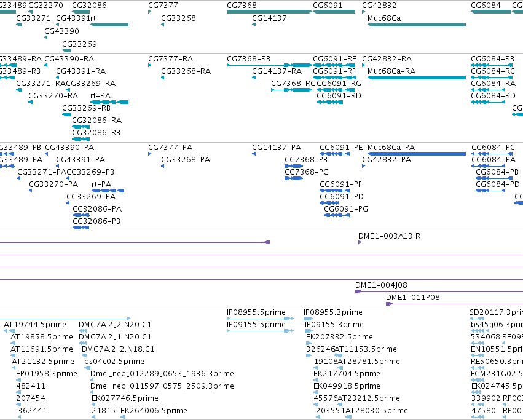Click the CG33268 gene label
Image resolution: width=523 pixels, height=420 pixels.
tap(178, 18)
